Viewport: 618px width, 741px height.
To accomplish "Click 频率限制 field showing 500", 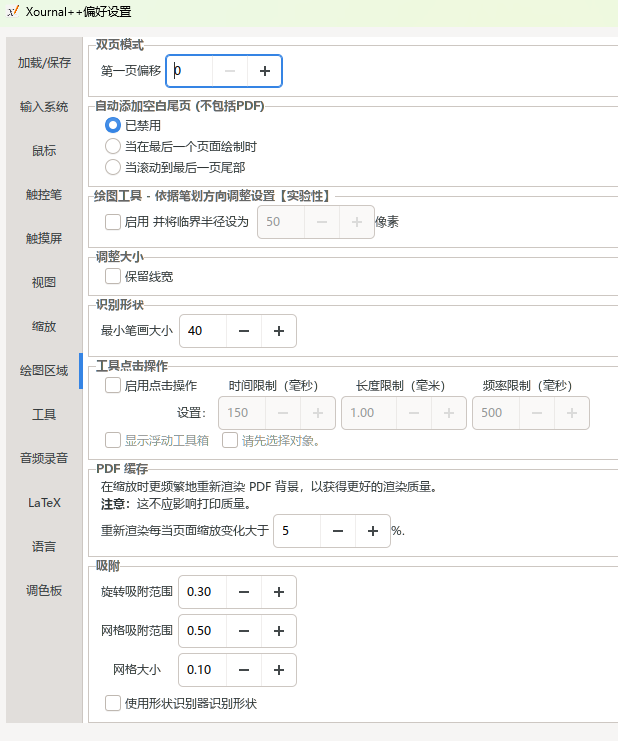I will click(x=496, y=413).
